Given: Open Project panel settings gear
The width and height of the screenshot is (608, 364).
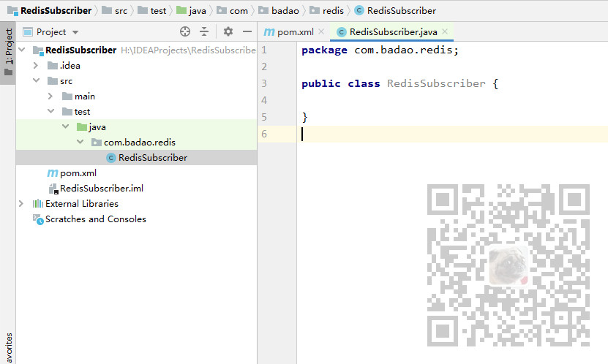Looking at the screenshot, I should pos(228,31).
